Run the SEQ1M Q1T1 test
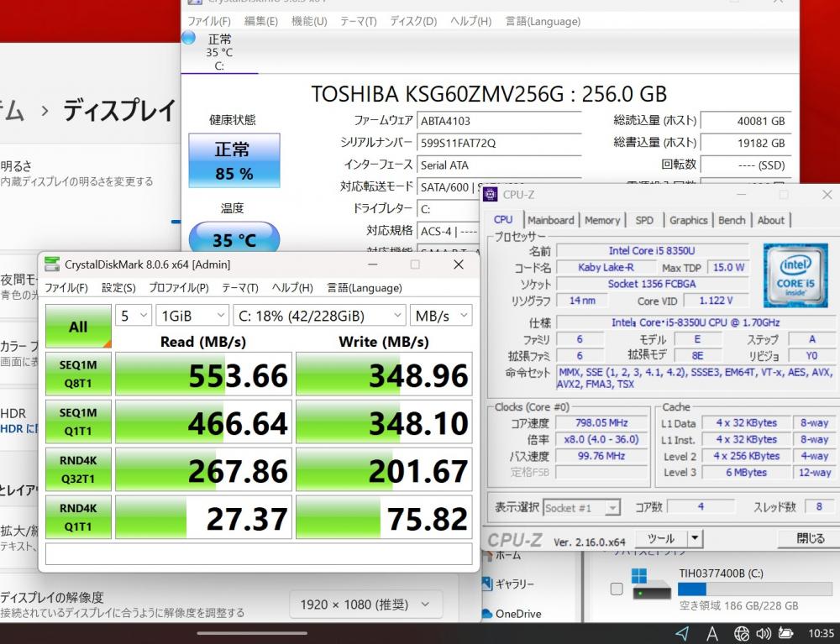840x644 pixels. pyautogui.click(x=78, y=421)
